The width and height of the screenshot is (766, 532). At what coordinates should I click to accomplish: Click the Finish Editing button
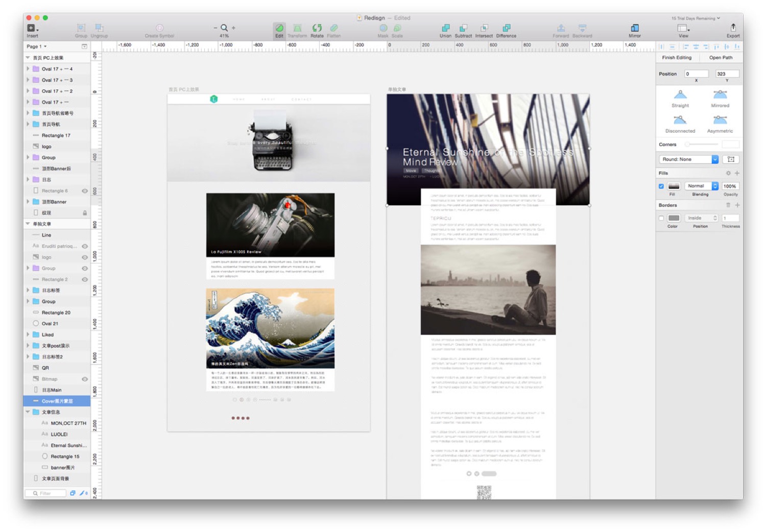pyautogui.click(x=677, y=58)
